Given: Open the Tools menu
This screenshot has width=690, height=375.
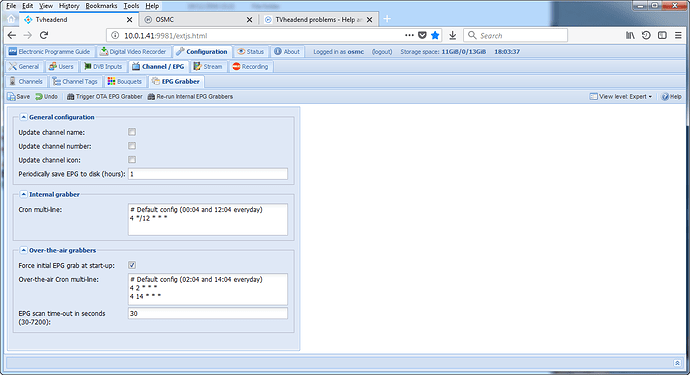Looking at the screenshot, I should (131, 6).
